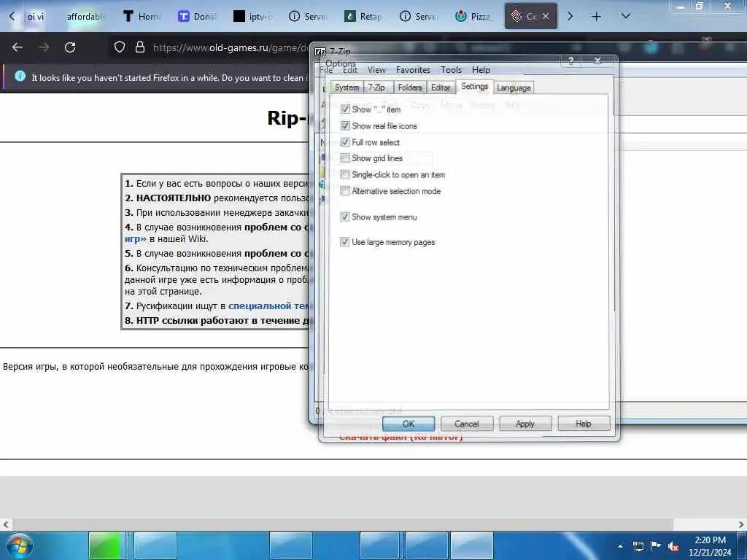Open a new Firefox tab

tap(596, 17)
